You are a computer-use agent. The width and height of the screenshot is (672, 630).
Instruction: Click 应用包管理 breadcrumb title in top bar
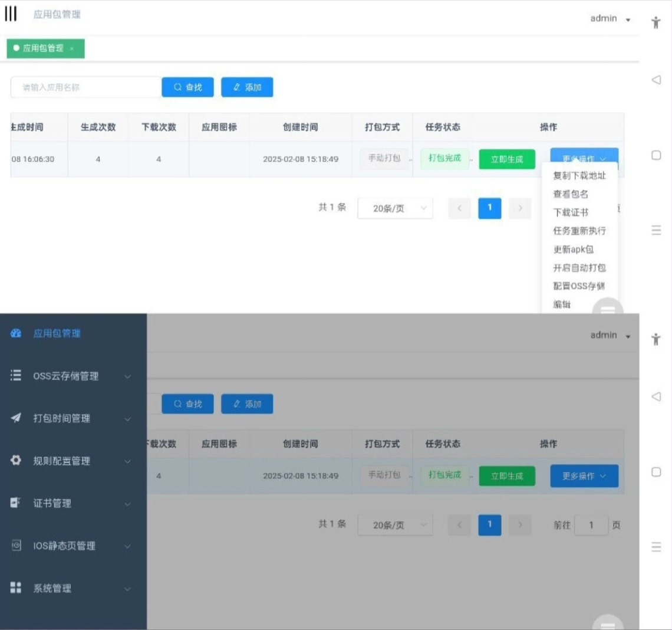[x=57, y=14]
